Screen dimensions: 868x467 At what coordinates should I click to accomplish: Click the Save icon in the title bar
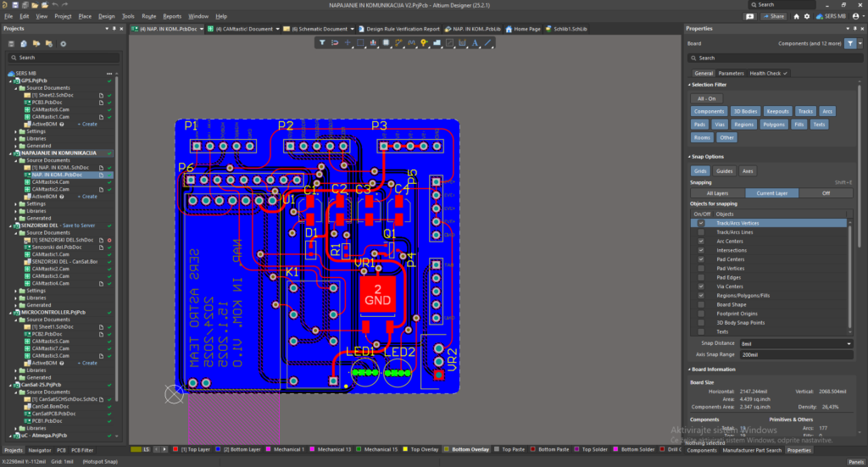point(14,5)
